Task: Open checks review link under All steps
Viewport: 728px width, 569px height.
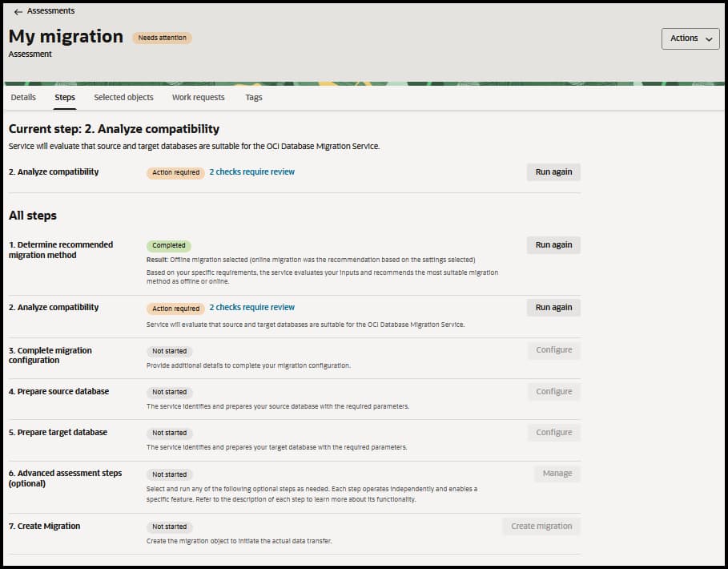Action: (x=251, y=308)
